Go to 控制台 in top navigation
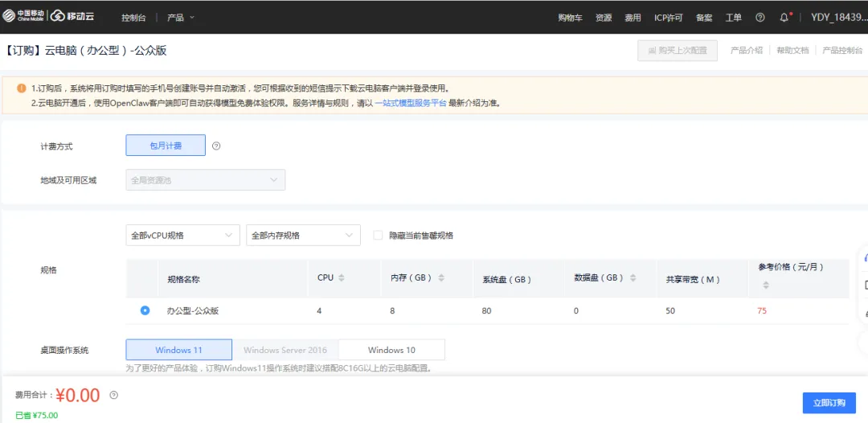Screen dimensions: 868x423 133,17
